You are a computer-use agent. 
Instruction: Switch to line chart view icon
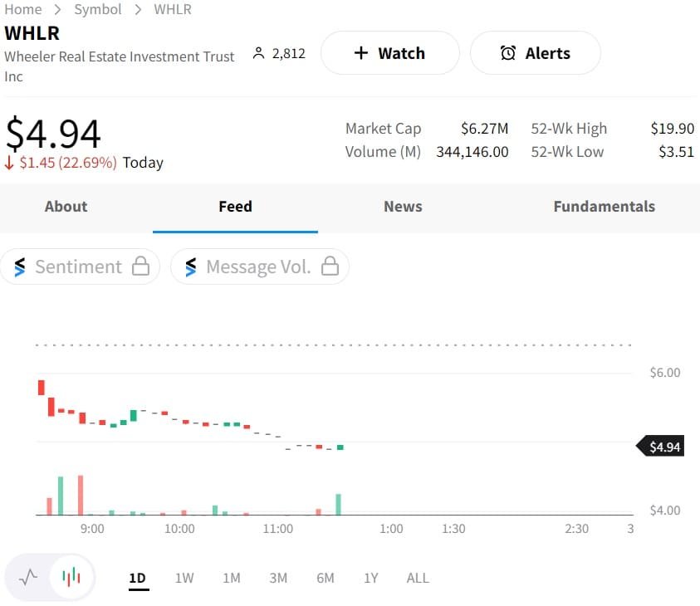click(28, 577)
